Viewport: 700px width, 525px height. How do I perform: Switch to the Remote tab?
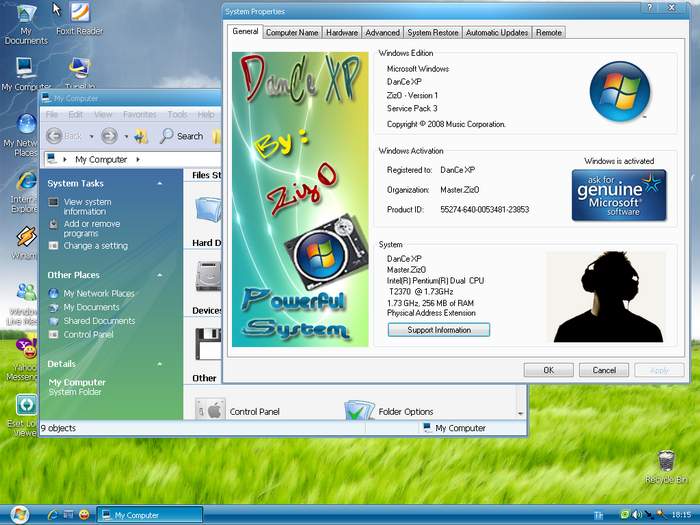pos(549,33)
